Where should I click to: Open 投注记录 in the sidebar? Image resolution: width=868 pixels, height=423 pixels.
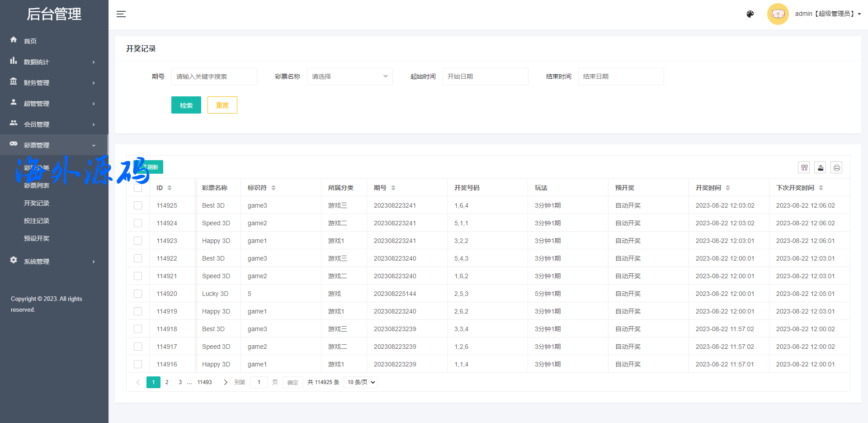coord(37,221)
